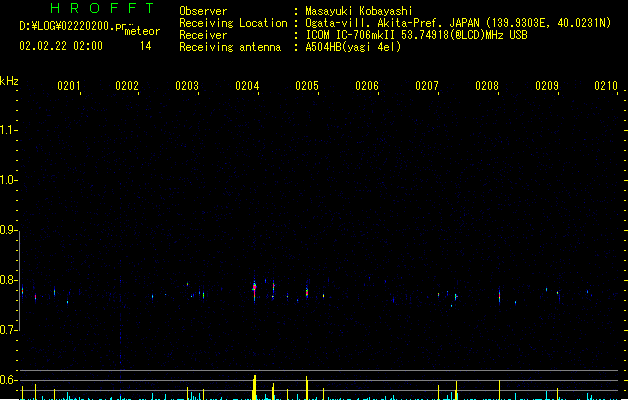Click the 0.9 kHz axis label
The height and width of the screenshot is (400, 629).
(8, 230)
